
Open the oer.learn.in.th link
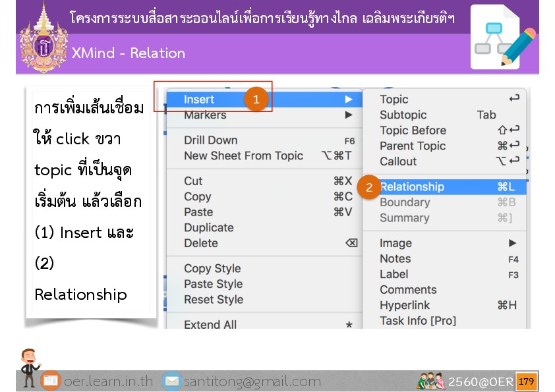(108, 381)
